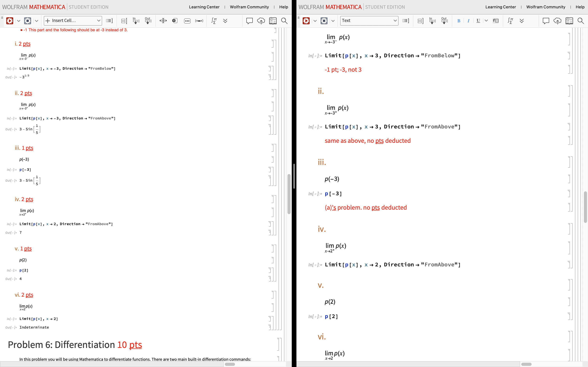Toggle italic formatting in right toolbar
Image resolution: width=588 pixels, height=367 pixels.
click(468, 21)
